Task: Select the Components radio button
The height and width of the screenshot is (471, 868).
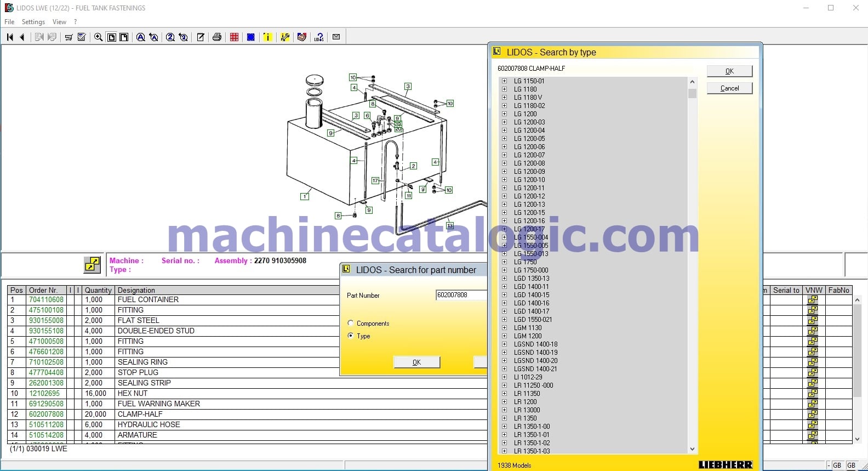Action: [351, 323]
